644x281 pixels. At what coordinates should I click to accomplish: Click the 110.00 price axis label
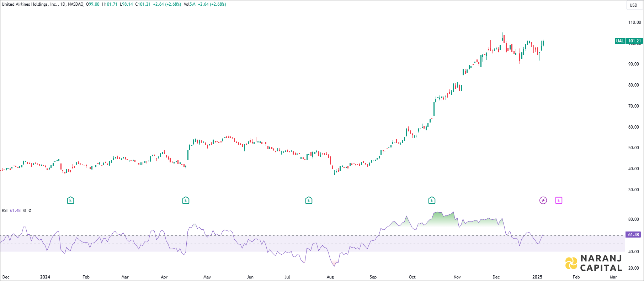[634, 22]
